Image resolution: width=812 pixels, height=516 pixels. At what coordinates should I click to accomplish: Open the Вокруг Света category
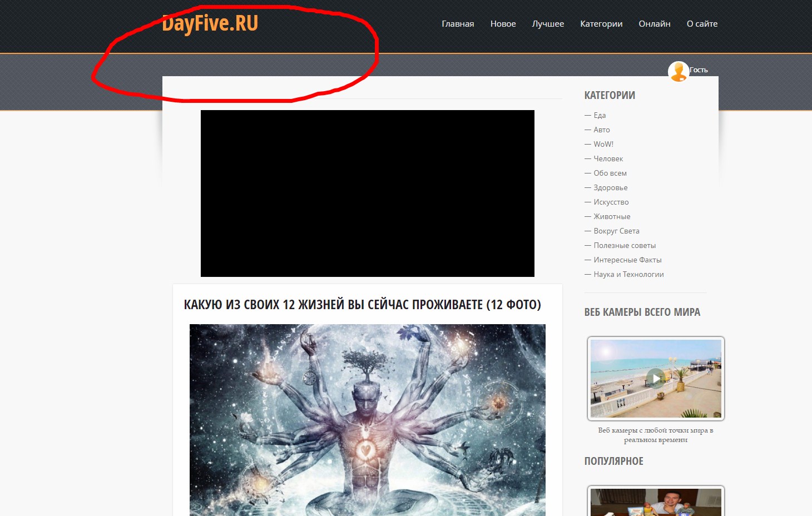tap(616, 231)
